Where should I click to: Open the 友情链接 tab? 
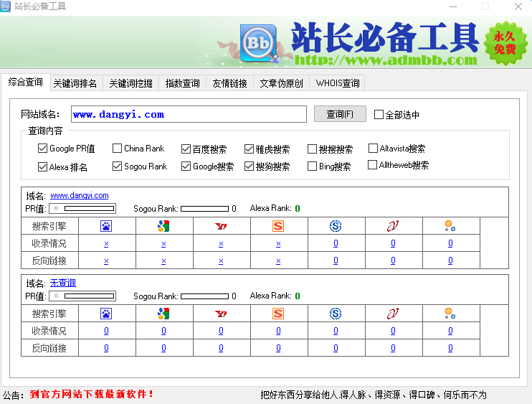pyautogui.click(x=229, y=83)
